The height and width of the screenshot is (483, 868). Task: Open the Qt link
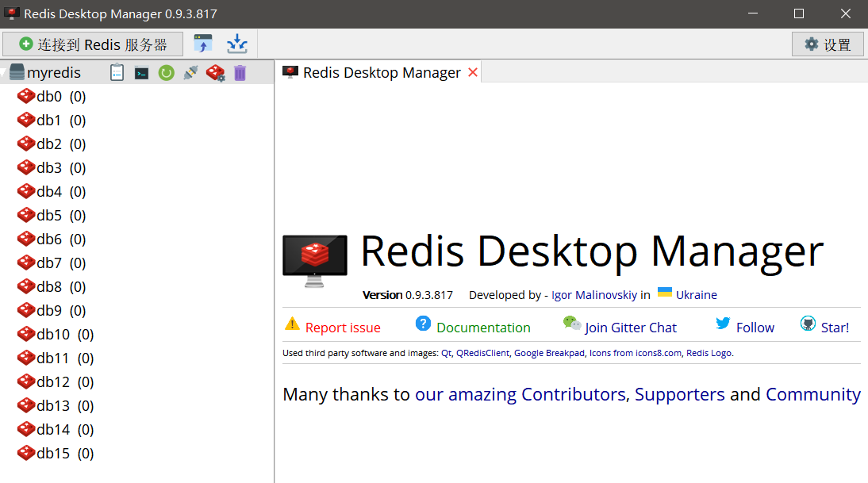click(x=446, y=353)
